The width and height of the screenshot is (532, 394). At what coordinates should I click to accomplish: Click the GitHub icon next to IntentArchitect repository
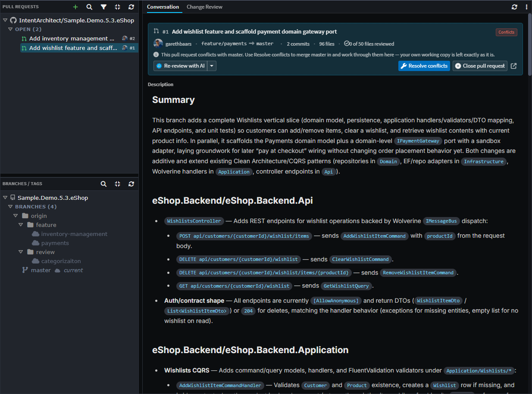point(13,20)
